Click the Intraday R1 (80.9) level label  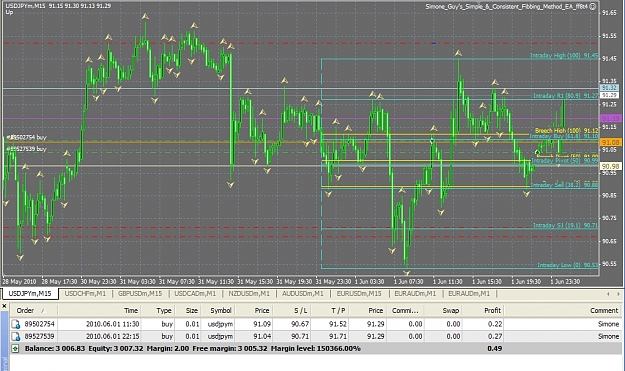pos(565,96)
